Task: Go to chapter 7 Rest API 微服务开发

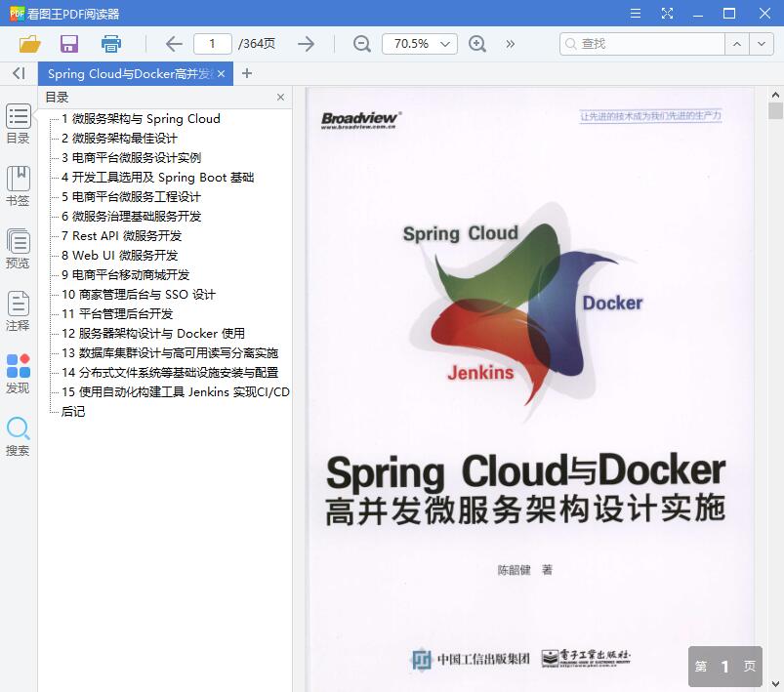Action: 121,235
